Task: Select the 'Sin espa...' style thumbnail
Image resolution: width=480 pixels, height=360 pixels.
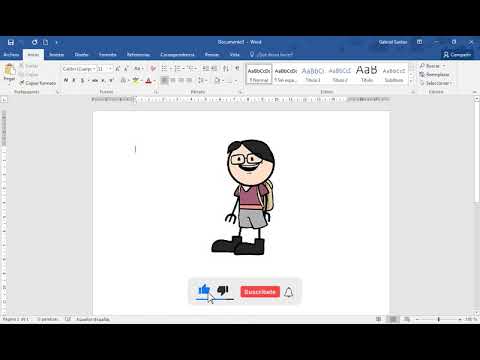Action: 286,74
